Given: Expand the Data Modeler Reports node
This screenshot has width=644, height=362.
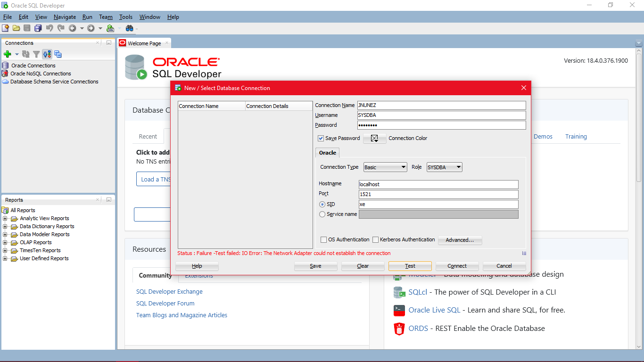Looking at the screenshot, I should (5, 234).
